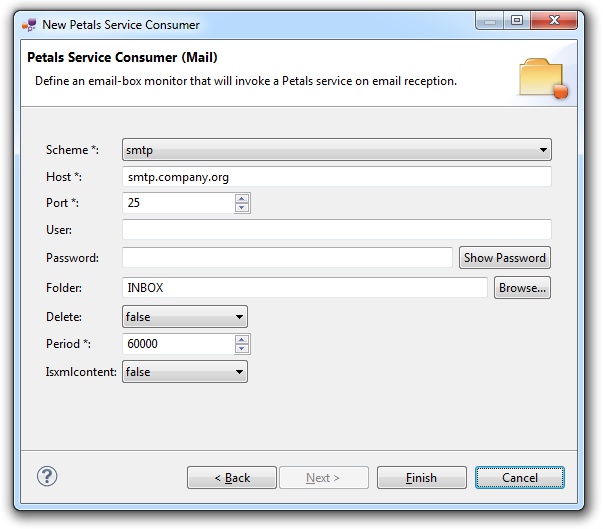
Task: Focus the Host text field
Action: 336,177
